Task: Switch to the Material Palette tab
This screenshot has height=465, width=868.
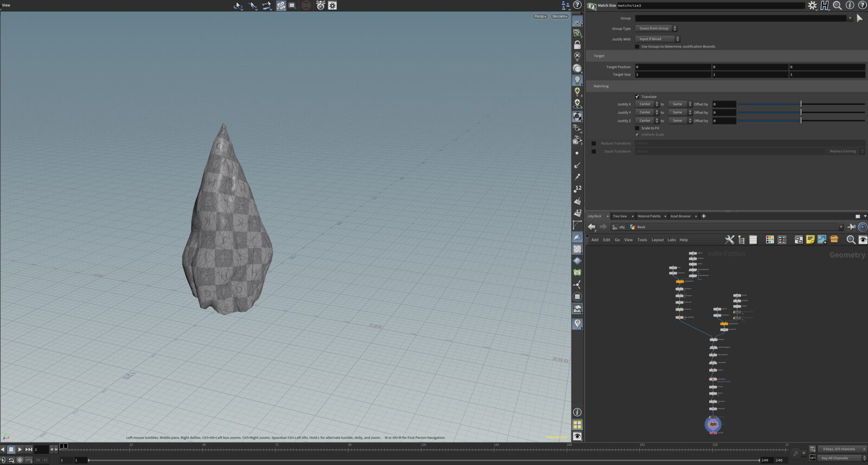Action: pos(649,216)
